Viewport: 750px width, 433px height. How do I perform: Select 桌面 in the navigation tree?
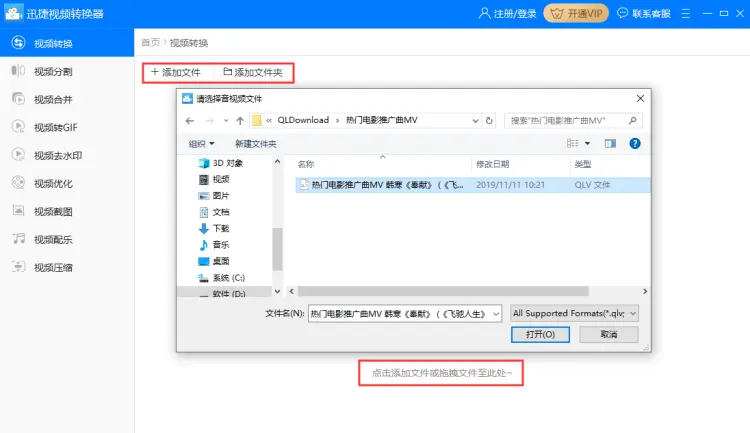[x=214, y=261]
